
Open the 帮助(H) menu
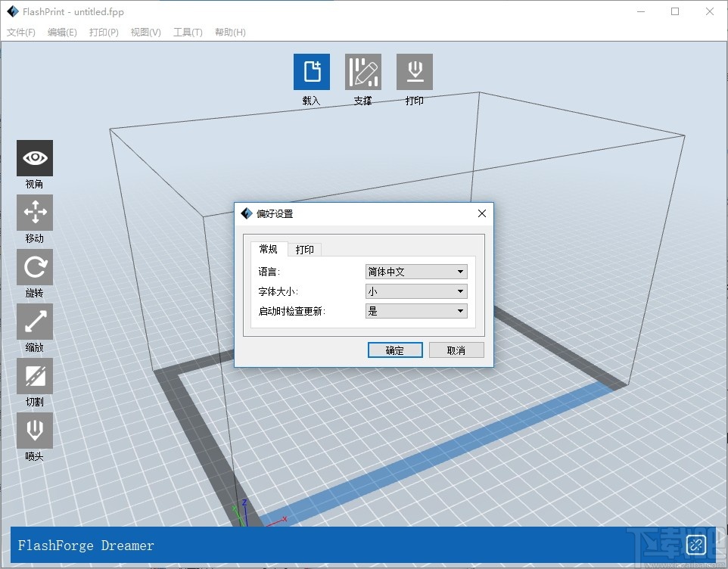point(229,33)
